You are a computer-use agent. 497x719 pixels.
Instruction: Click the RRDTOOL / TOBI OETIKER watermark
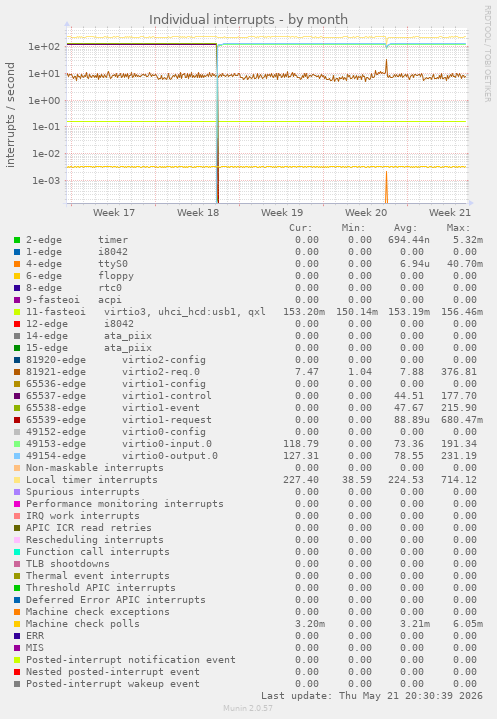pyautogui.click(x=487, y=54)
